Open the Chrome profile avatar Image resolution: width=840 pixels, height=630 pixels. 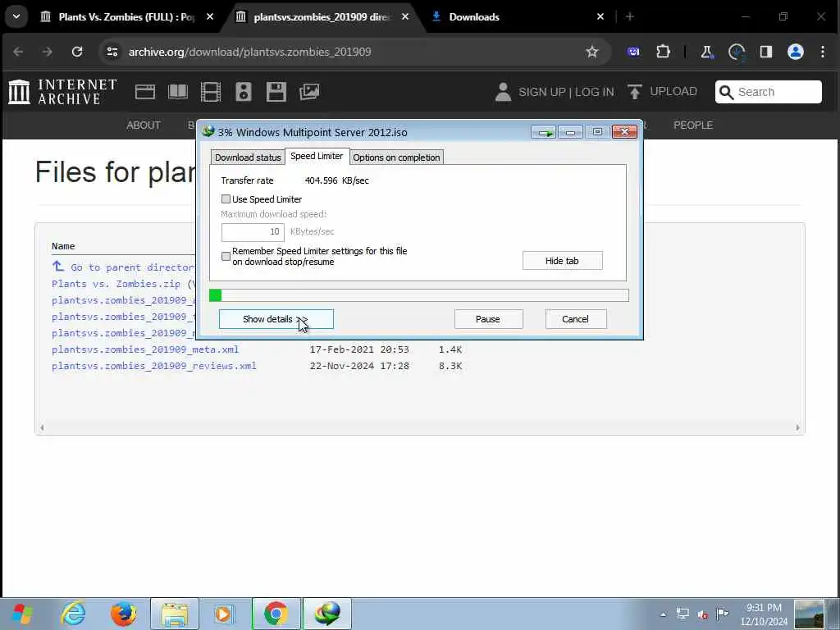pyautogui.click(x=796, y=52)
